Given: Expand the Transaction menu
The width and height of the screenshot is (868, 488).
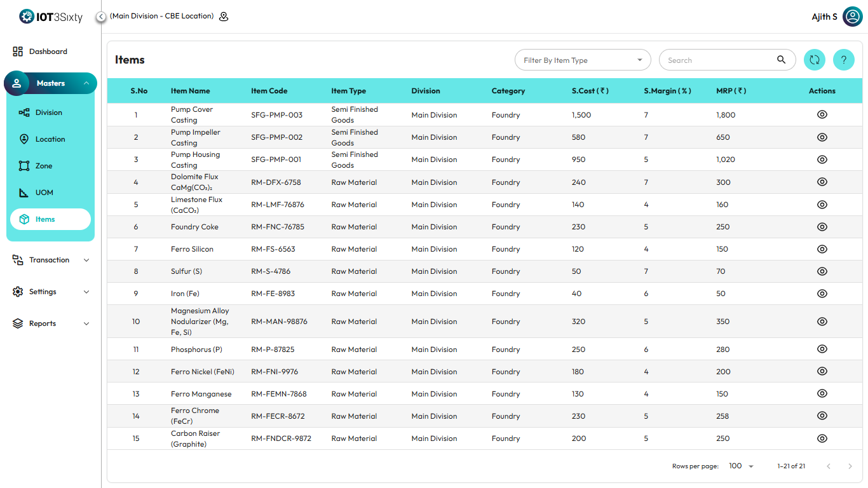Looking at the screenshot, I should click(50, 260).
